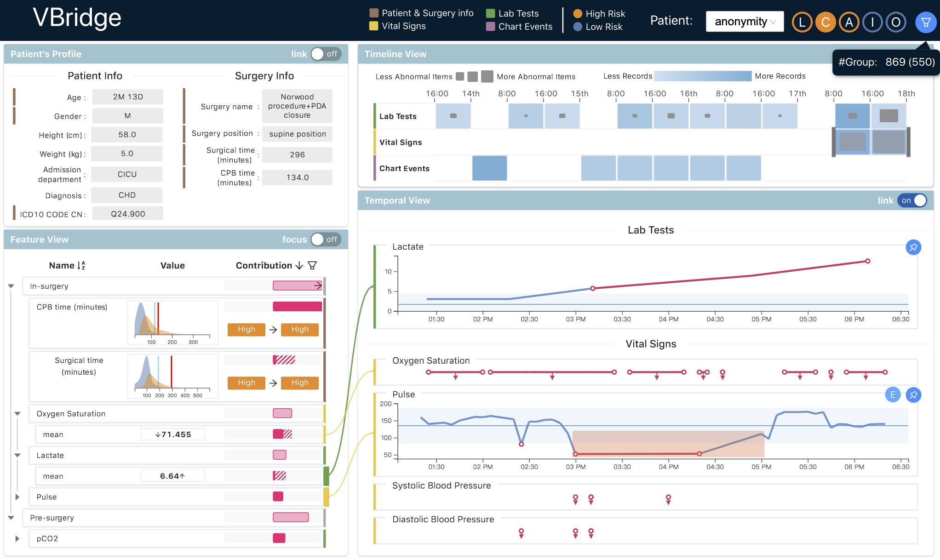Sort features by Name icon

tap(81, 265)
